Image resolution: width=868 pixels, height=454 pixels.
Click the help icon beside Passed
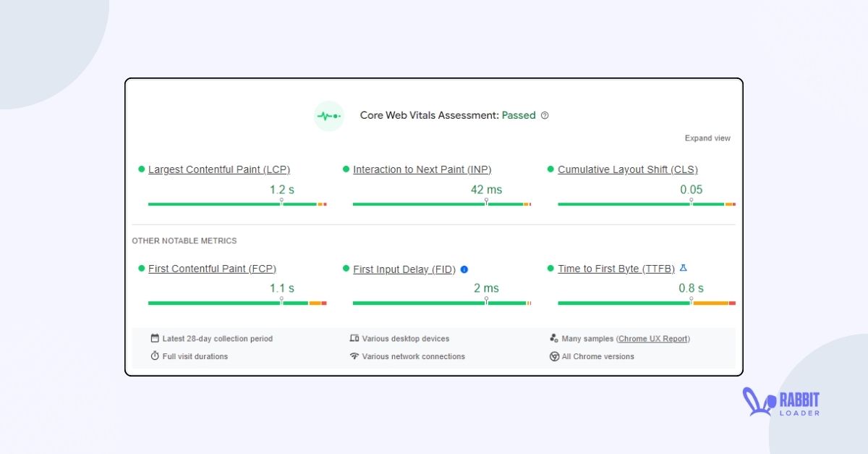545,115
